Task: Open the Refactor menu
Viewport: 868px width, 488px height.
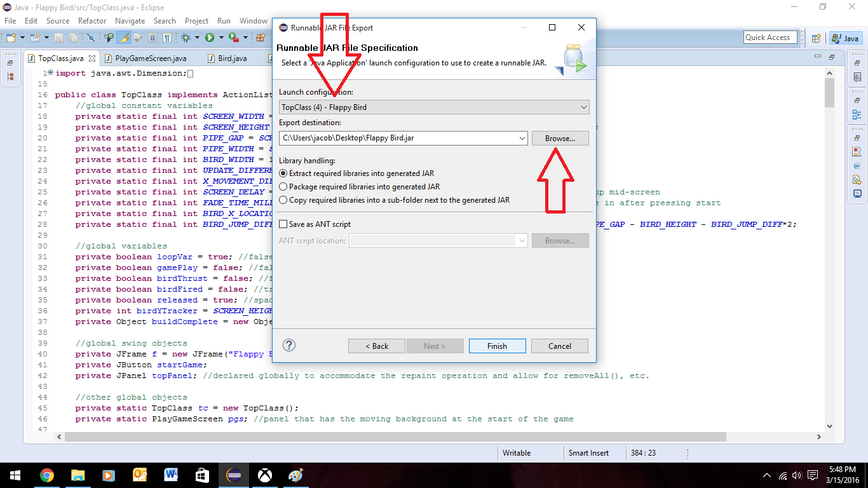Action: pos(92,20)
